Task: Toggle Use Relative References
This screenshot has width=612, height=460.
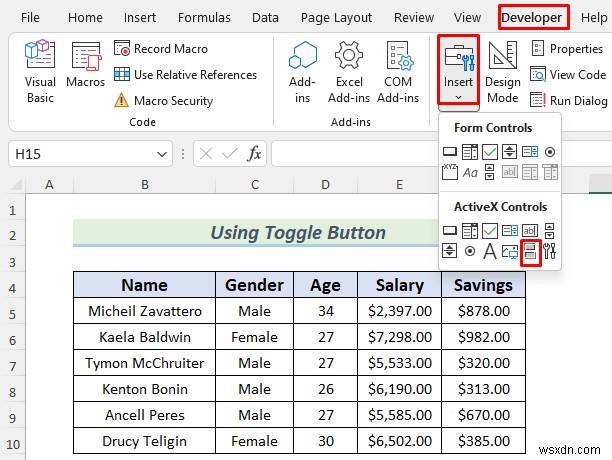Action: click(x=185, y=75)
